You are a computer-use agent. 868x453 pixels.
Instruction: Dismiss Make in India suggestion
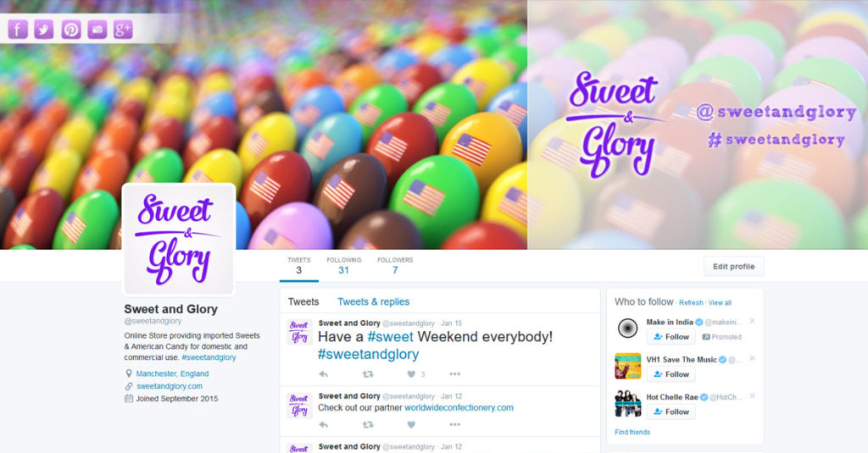point(753,321)
